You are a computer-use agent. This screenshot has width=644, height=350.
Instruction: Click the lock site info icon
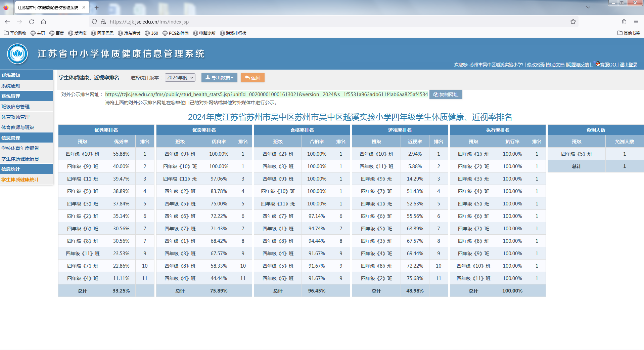(103, 22)
